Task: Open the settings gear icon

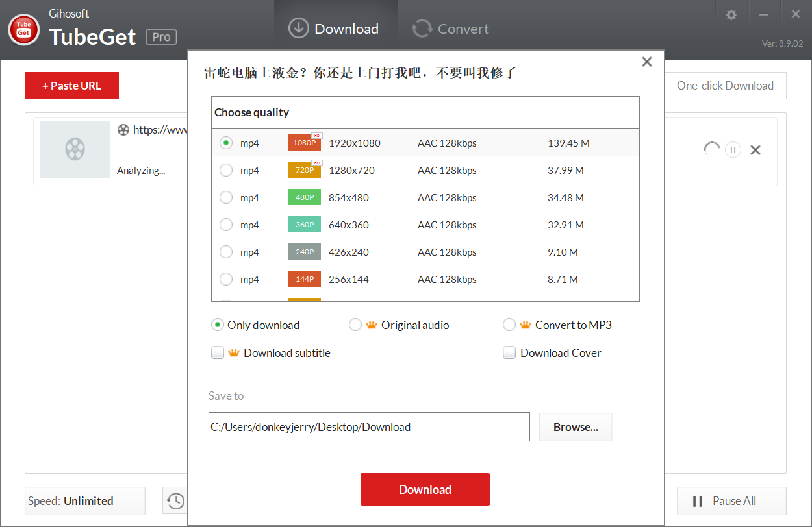Action: 731,15
